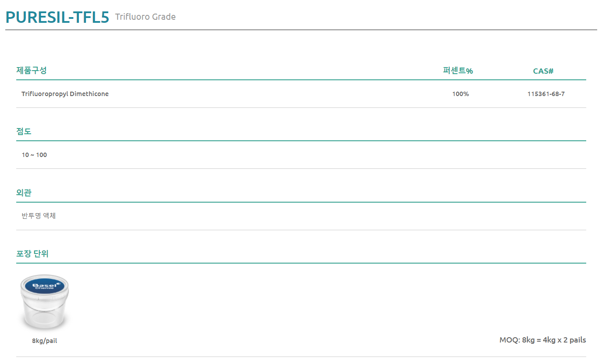The height and width of the screenshot is (364, 602).
Task: Click CAS number 115361-68-7
Action: pyautogui.click(x=546, y=94)
